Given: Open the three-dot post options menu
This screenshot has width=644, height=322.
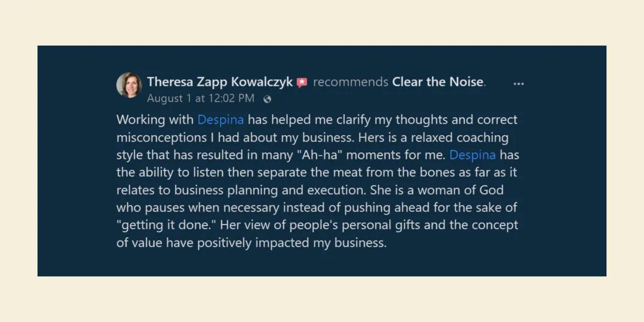Looking at the screenshot, I should coord(518,84).
